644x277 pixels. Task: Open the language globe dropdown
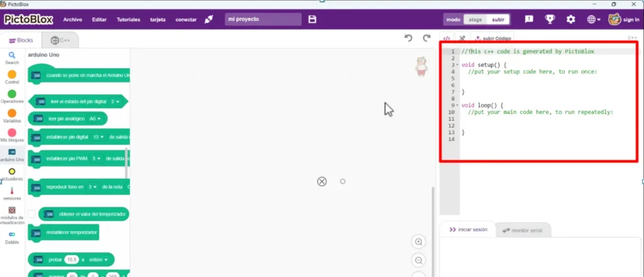593,20
